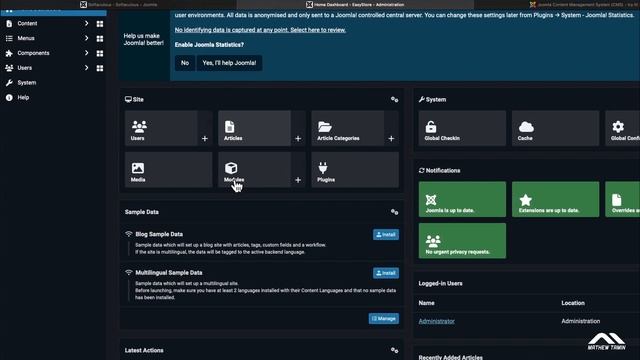Open No urgent privacy requests tile
640x360 pixels.
462,241
